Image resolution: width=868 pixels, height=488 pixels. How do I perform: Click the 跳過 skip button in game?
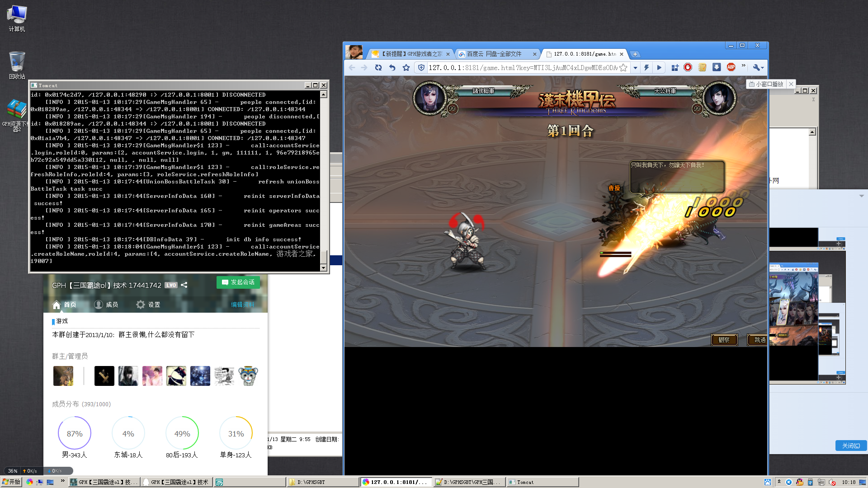click(759, 340)
